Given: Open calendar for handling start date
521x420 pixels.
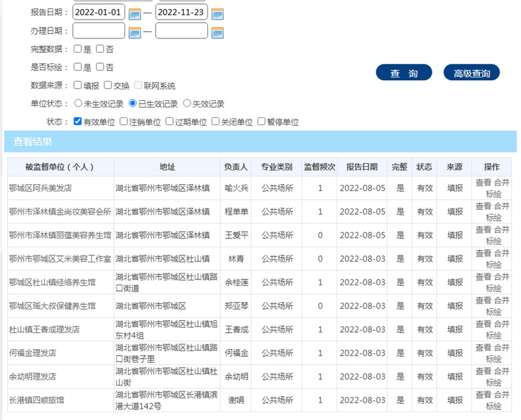Looking at the screenshot, I should tap(135, 33).
